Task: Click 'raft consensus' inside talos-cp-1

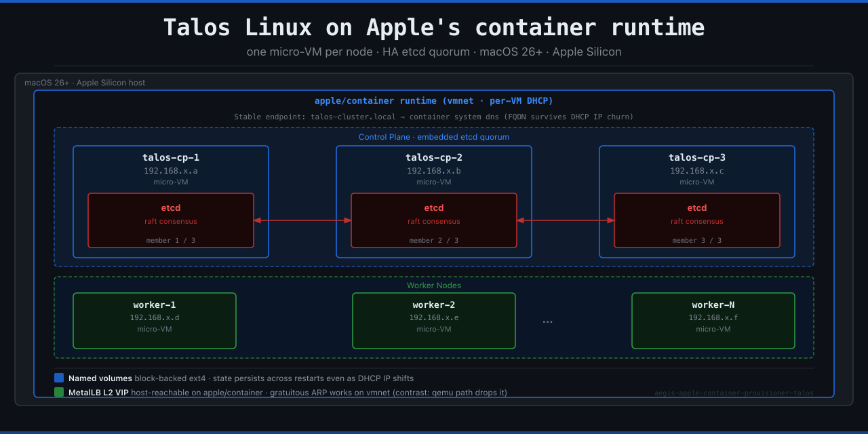Action: (x=171, y=221)
